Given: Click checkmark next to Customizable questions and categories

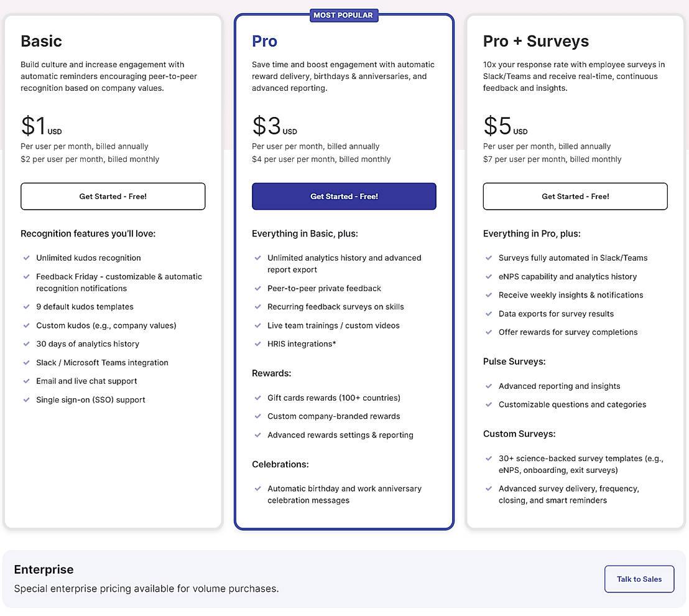Looking at the screenshot, I should (x=489, y=404).
